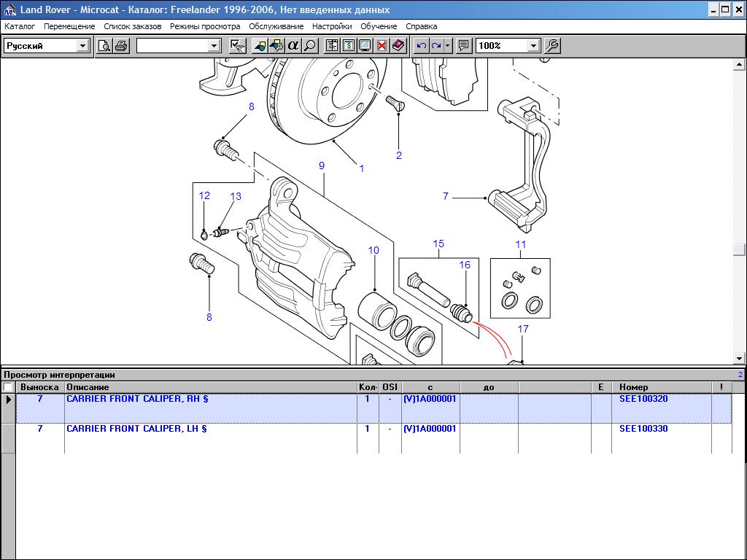Click callout number 16 on diagram
This screenshot has width=747, height=560.
(x=465, y=265)
